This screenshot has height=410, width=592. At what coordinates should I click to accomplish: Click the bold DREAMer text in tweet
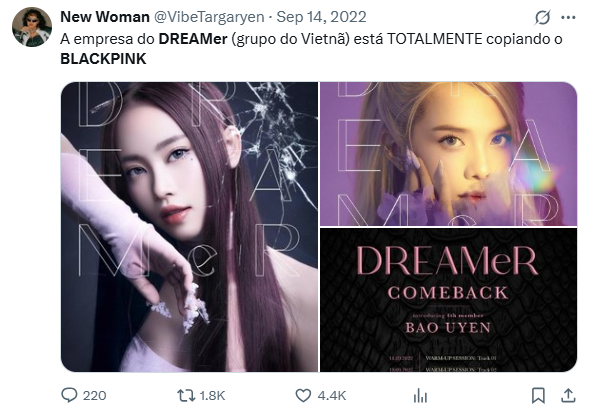click(193, 39)
